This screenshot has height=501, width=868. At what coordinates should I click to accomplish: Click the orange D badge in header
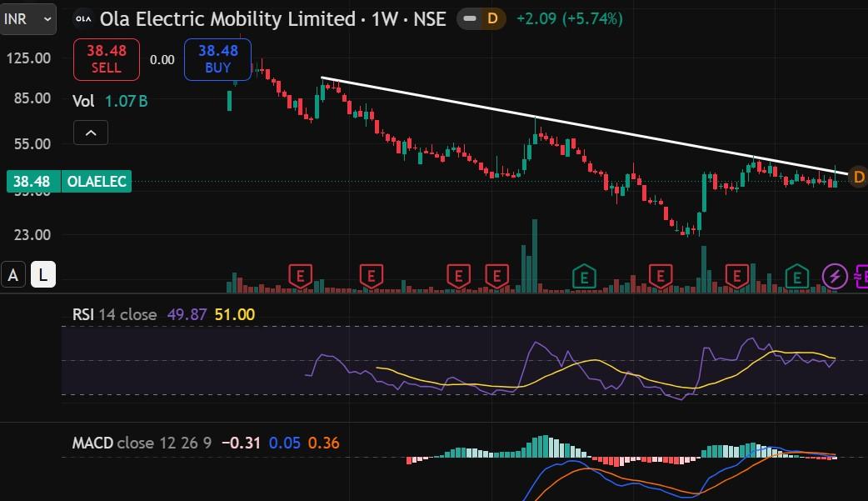tap(492, 19)
